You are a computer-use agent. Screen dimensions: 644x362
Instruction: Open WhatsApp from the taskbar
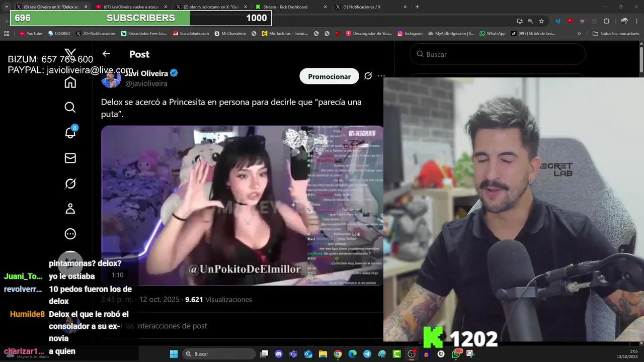pos(456,354)
